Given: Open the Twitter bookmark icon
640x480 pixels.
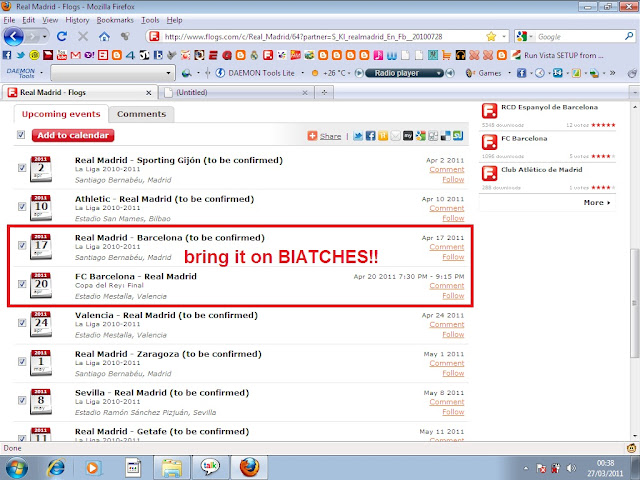Looking at the screenshot, I should [20, 55].
